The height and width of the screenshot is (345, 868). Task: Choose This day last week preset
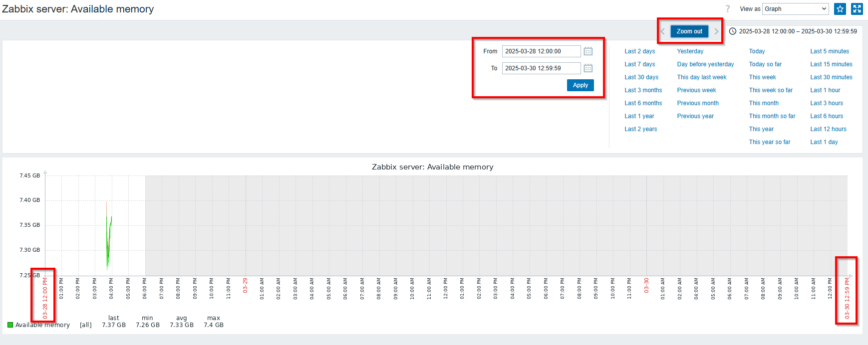coord(702,77)
